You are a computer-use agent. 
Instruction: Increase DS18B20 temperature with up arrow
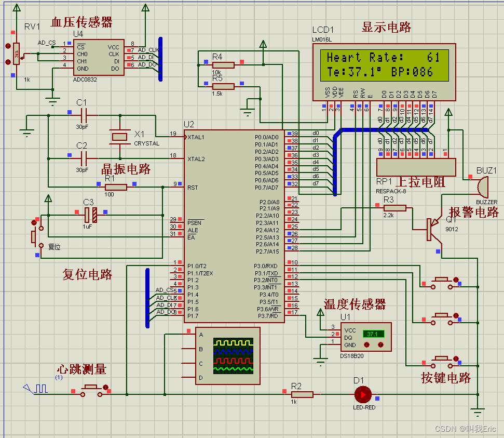(x=381, y=345)
